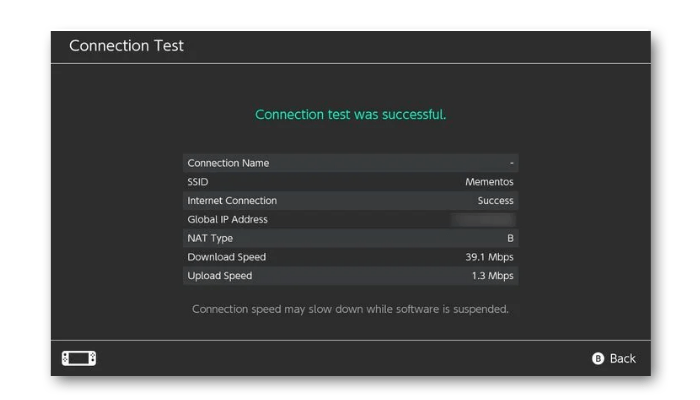The image size is (700, 400).
Task: Select the Upload Speed label
Action: (220, 275)
